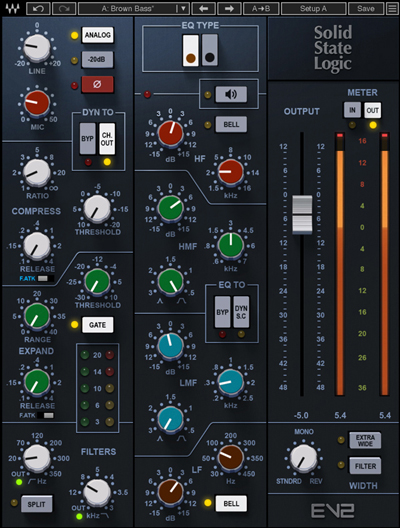The image size is (400, 528).
Task: Toggle the ANALOG button
Action: pos(98,35)
